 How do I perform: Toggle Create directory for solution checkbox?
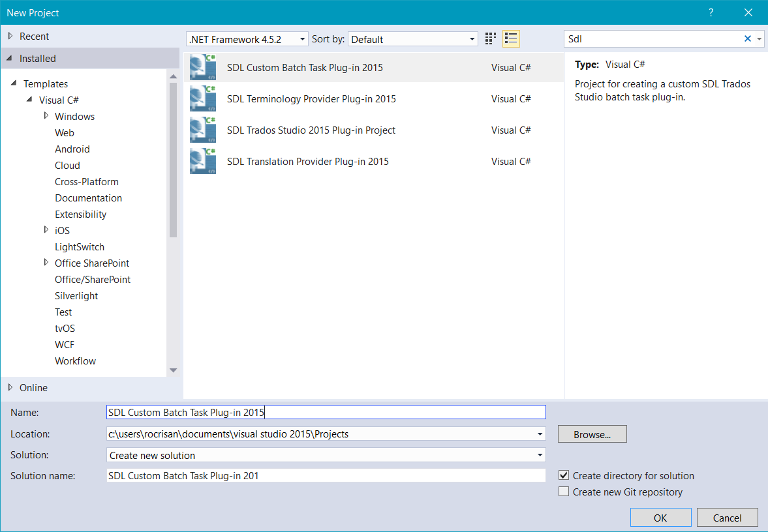[564, 475]
